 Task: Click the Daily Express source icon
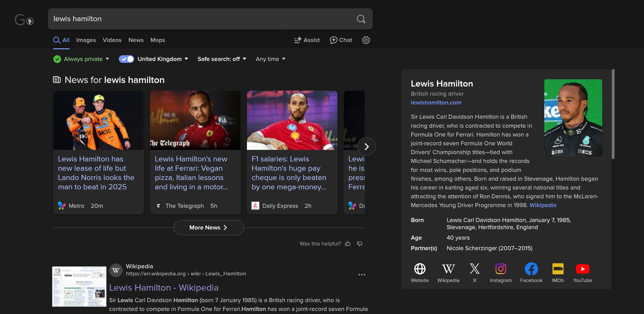[255, 206]
